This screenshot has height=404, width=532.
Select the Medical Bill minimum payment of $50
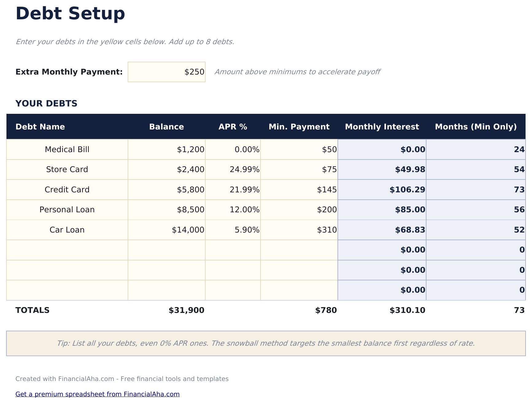pyautogui.click(x=299, y=149)
